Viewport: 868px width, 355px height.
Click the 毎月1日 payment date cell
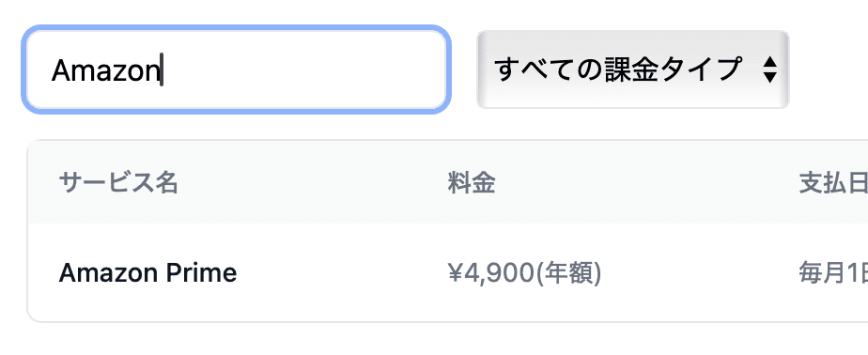[833, 273]
